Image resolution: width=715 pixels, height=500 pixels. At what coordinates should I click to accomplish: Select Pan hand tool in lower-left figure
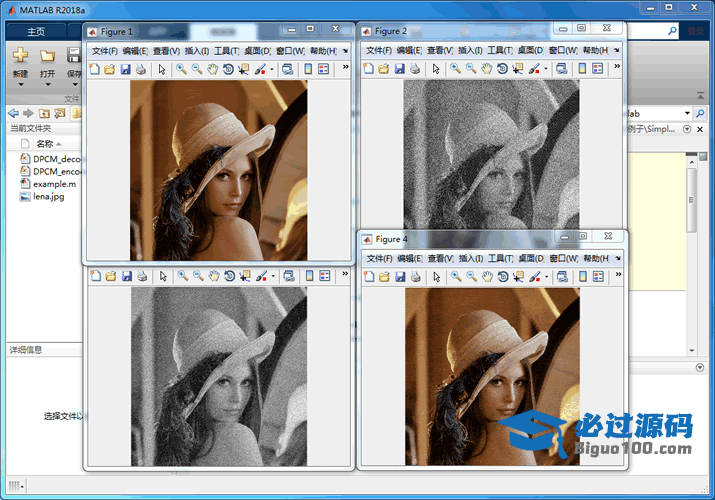point(214,276)
